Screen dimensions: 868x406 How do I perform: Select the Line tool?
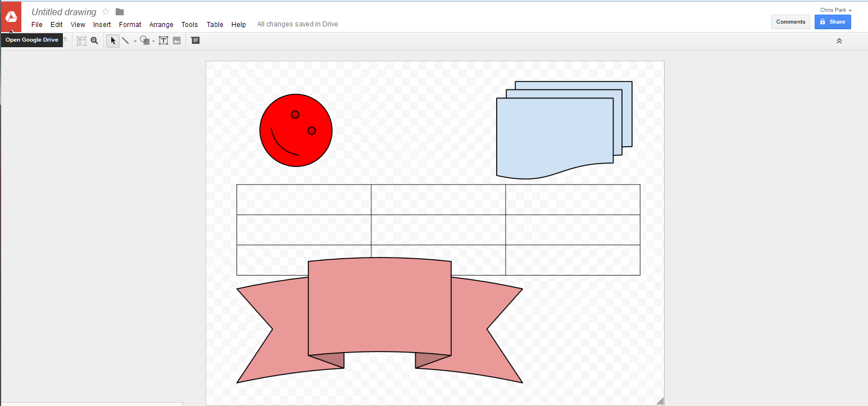click(x=125, y=40)
